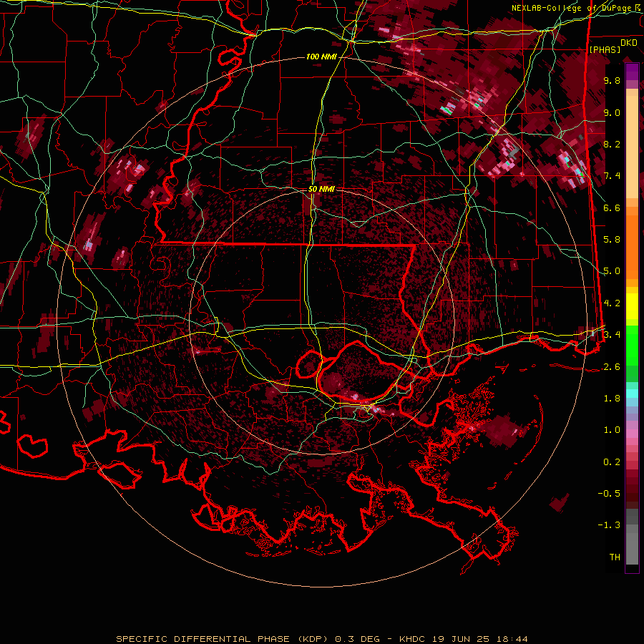Click the 5.8 legend value

[x=612, y=240]
